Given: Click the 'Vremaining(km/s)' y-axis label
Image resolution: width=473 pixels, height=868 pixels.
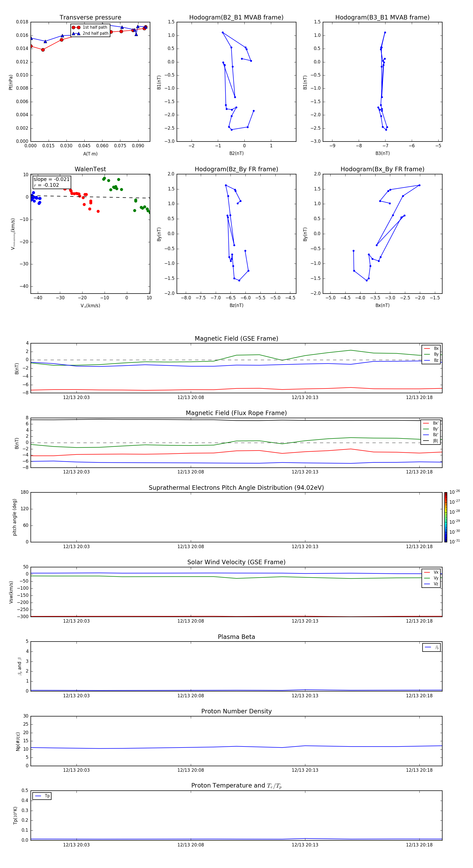Looking at the screenshot, I should (13, 234).
